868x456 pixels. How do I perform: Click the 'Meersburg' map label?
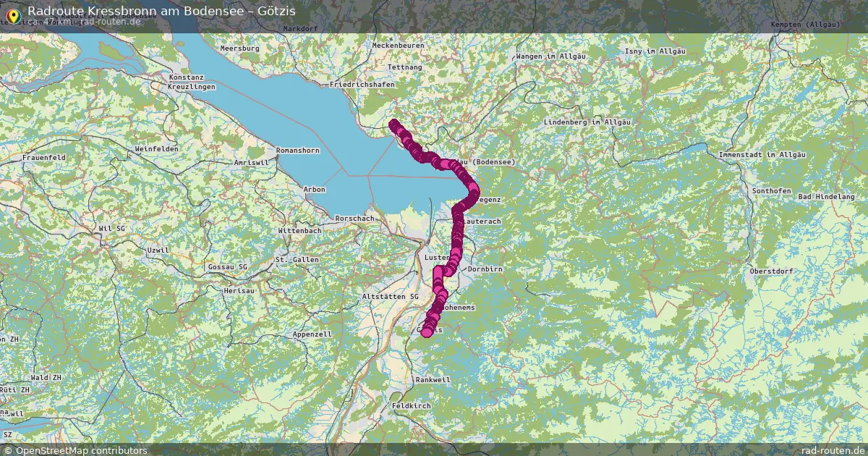pos(239,48)
